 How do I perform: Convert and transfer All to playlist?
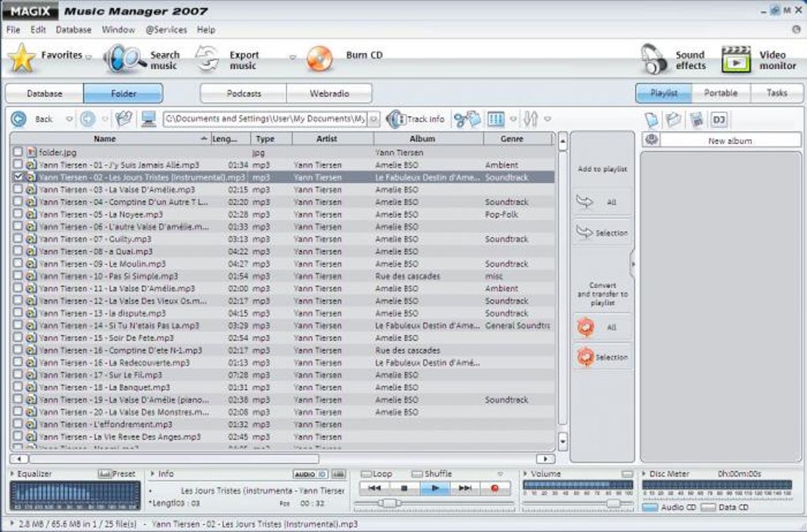[601, 327]
